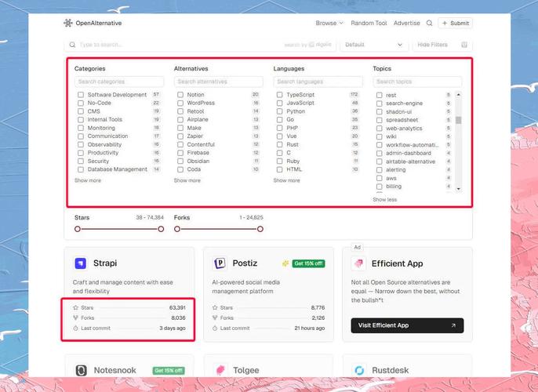Click the Postiz app logo
The image size is (538, 392).
tap(220, 263)
